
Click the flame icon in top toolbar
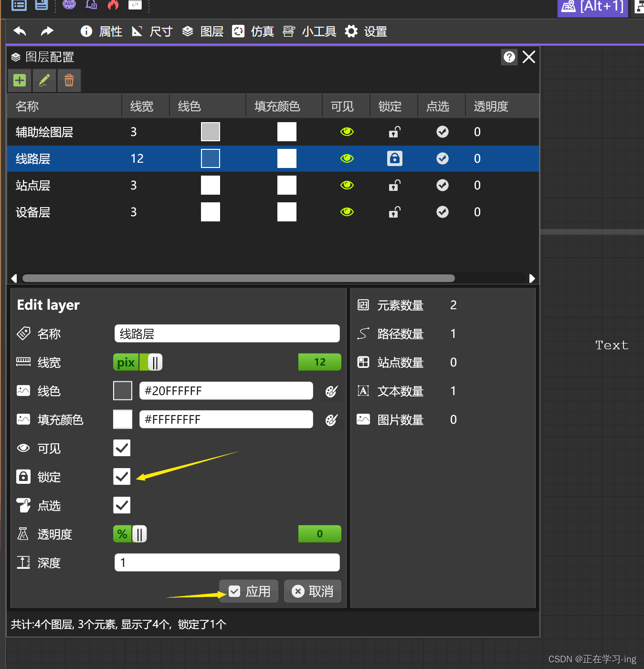click(x=113, y=5)
